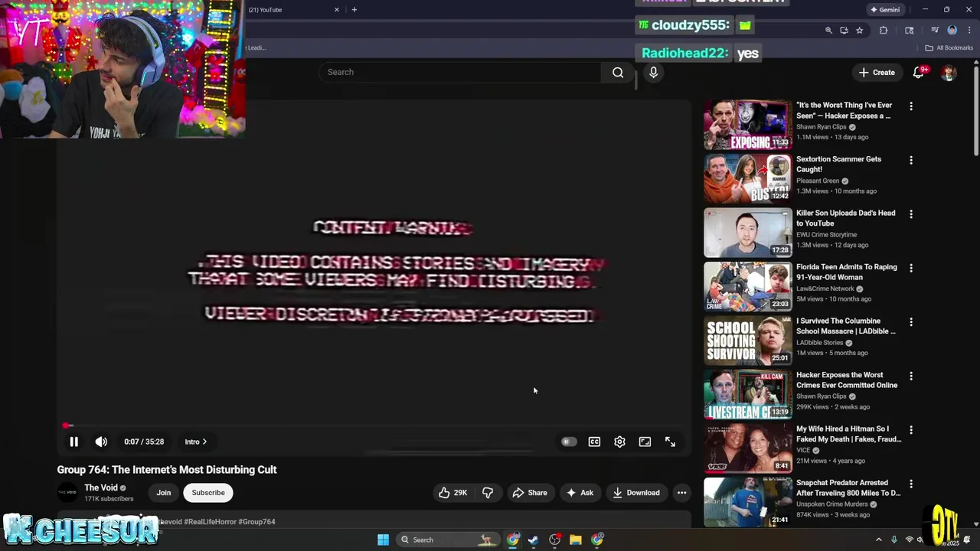
Task: Open options menu for Florida Teen video
Action: click(911, 269)
